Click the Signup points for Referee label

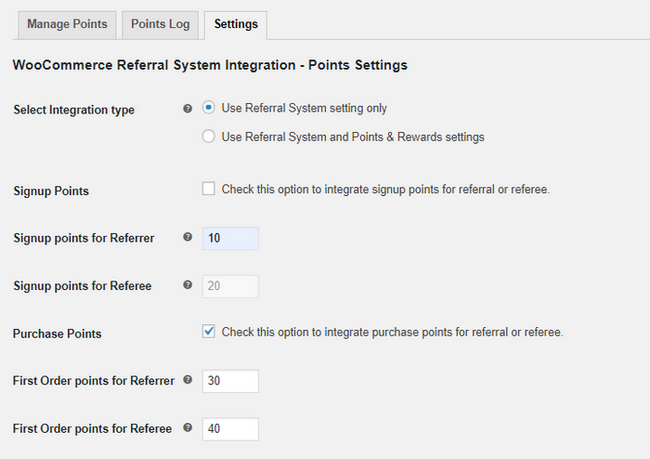82,286
